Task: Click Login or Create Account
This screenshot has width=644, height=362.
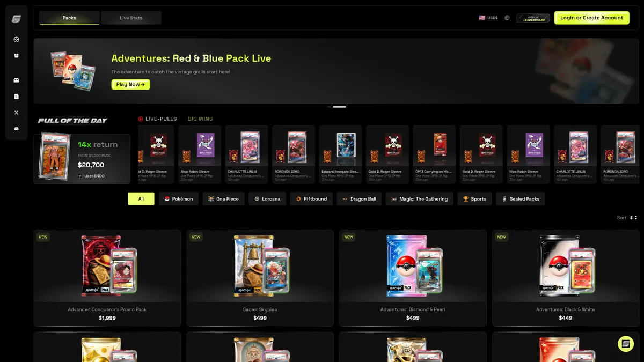Action: (591, 18)
